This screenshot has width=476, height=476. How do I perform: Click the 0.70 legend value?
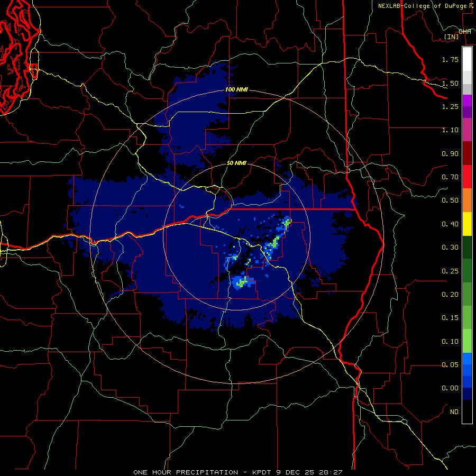click(x=450, y=177)
